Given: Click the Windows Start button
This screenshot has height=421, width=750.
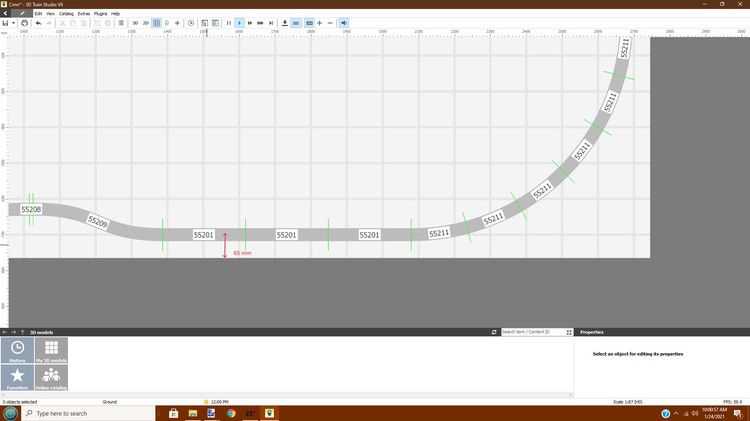Looking at the screenshot, I should (11, 413).
